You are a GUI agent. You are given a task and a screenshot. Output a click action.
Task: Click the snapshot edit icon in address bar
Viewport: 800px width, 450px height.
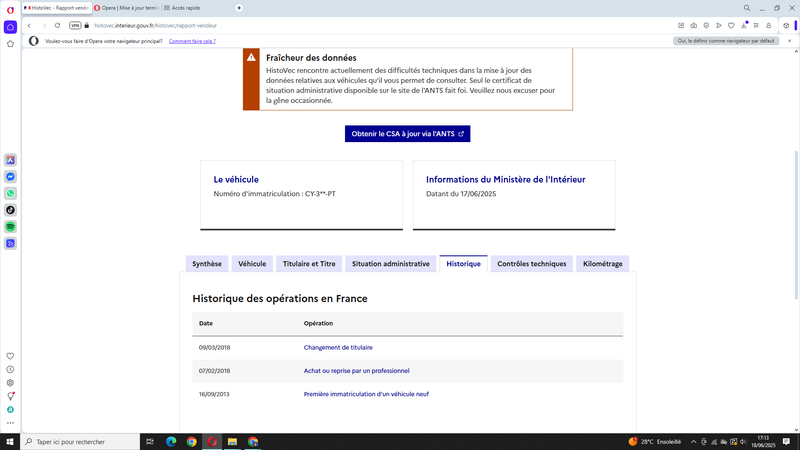[681, 26]
